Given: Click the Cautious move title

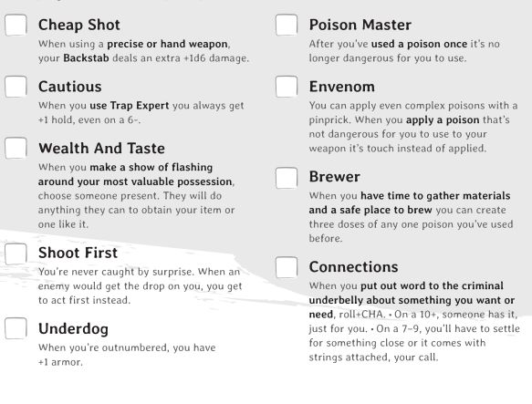Looking at the screenshot, I should 70,87.
